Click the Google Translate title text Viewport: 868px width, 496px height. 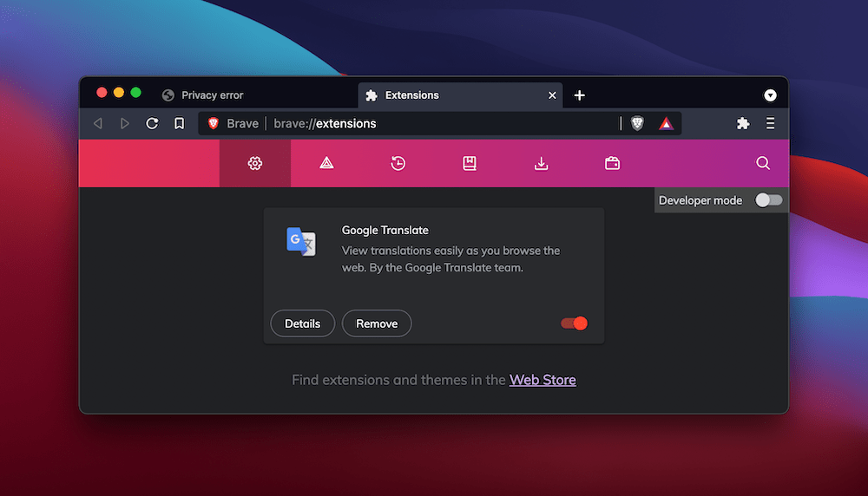point(385,230)
